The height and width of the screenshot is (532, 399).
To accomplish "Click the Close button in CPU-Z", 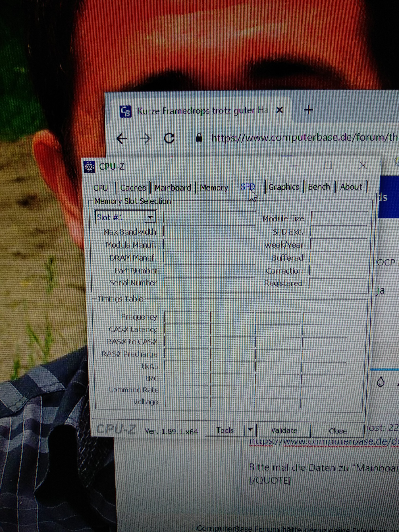I will tap(338, 431).
